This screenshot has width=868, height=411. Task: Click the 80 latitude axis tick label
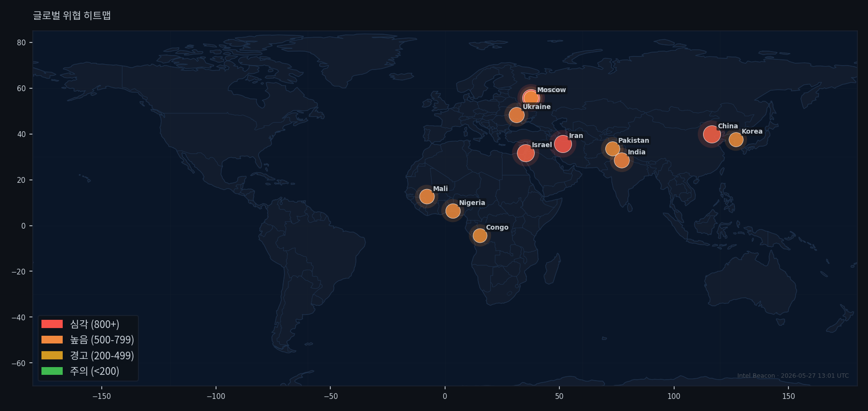[21, 42]
